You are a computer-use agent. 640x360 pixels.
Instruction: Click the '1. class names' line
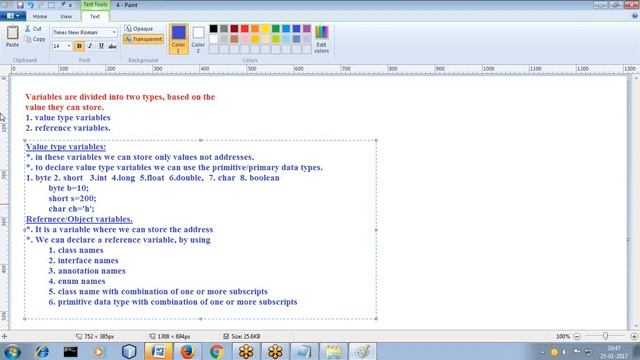pyautogui.click(x=76, y=250)
